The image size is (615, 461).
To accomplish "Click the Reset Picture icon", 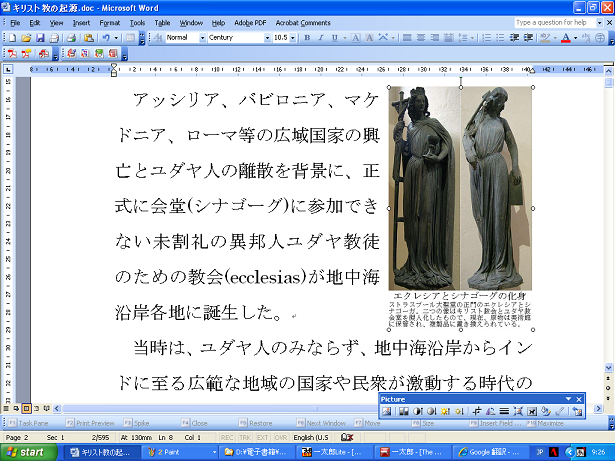I will pos(578,411).
